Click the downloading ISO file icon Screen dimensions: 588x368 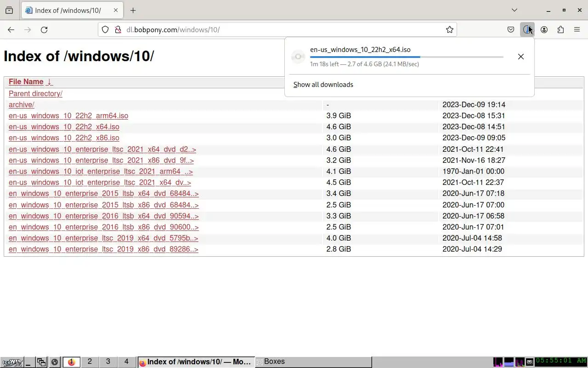298,57
